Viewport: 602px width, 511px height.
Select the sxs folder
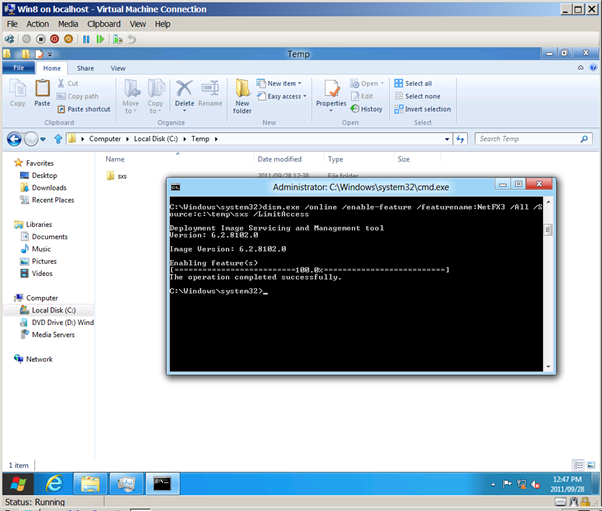pyautogui.click(x=116, y=176)
